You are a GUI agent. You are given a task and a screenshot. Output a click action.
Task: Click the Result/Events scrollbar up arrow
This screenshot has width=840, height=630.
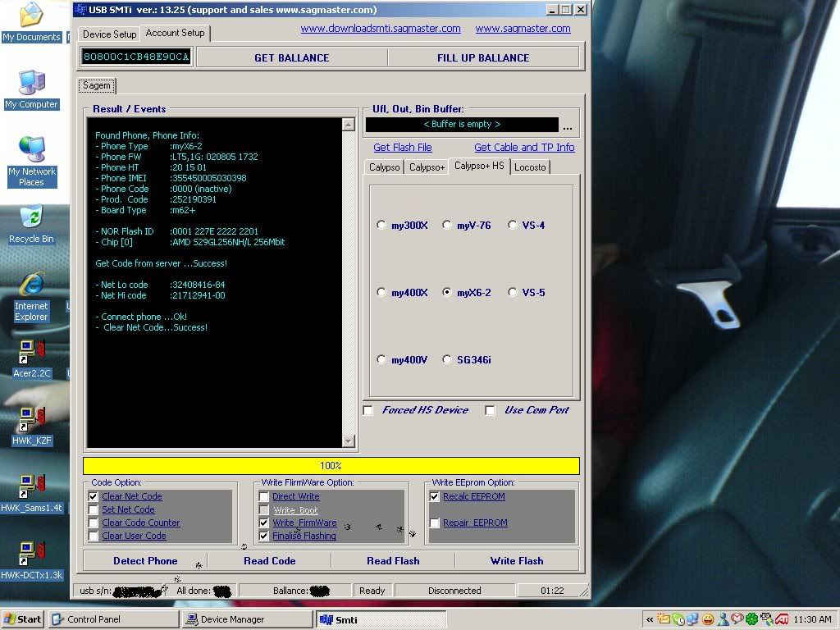coord(348,125)
